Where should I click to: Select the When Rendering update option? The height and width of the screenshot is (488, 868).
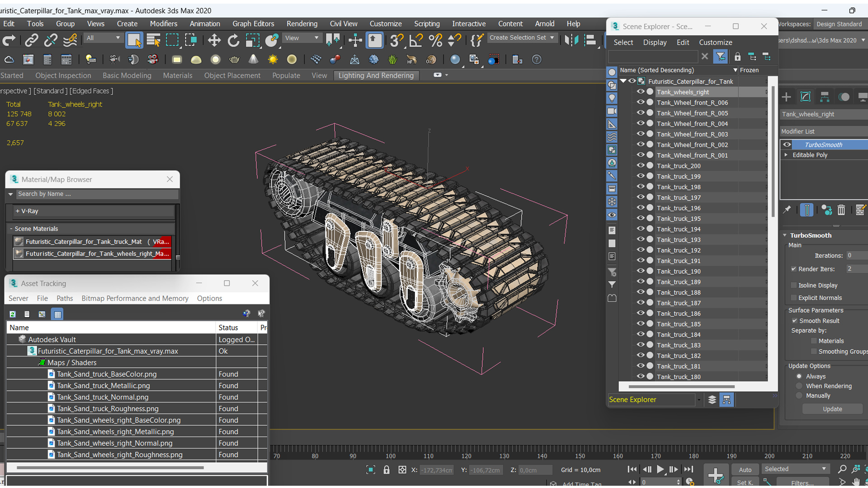tap(799, 386)
